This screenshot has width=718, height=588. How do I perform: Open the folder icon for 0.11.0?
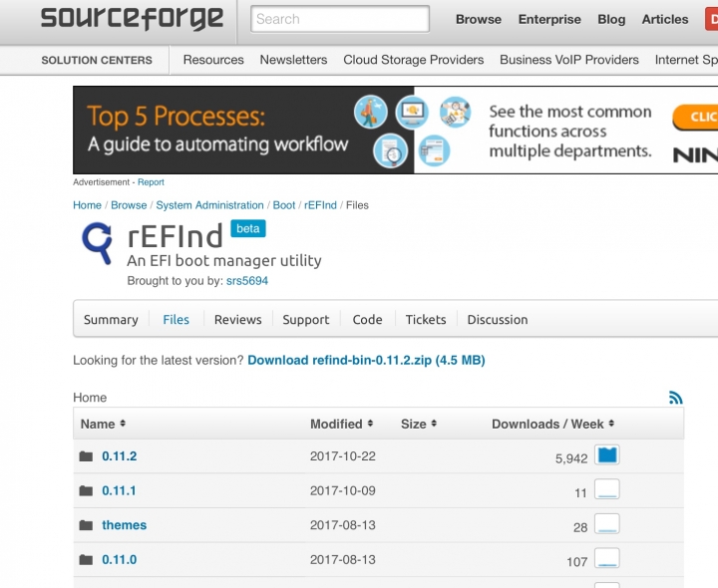click(x=86, y=559)
